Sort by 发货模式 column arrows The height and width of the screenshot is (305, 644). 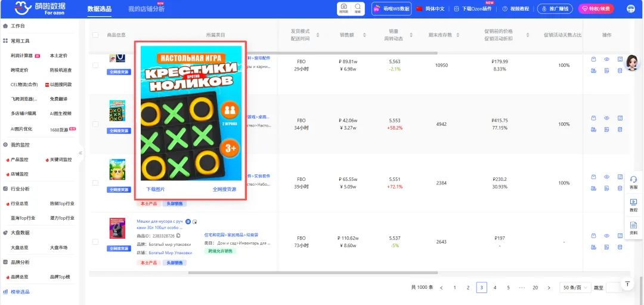pyautogui.click(x=317, y=35)
